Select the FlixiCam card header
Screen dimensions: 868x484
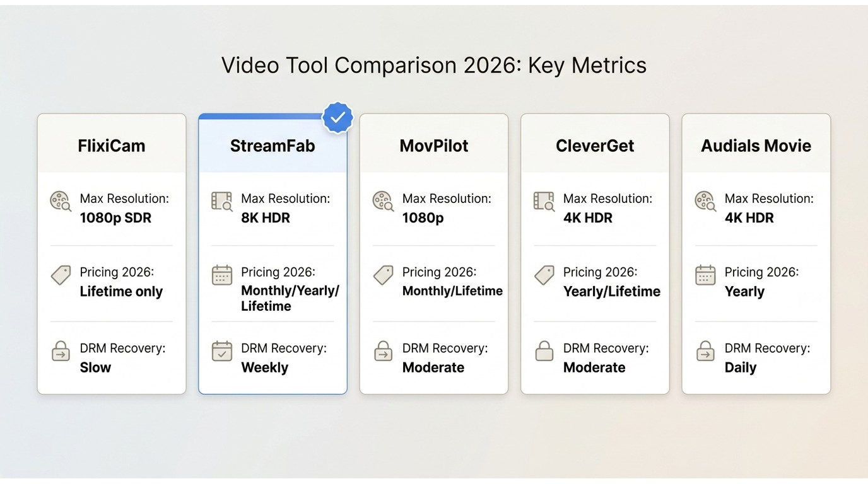[x=112, y=144]
